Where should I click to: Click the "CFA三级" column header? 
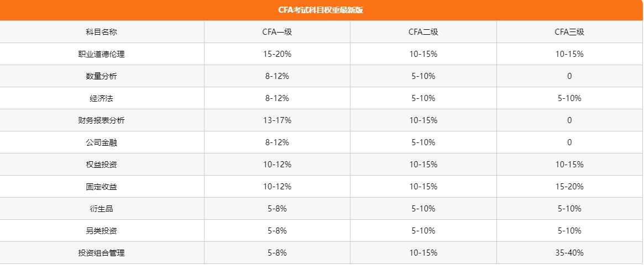(569, 32)
